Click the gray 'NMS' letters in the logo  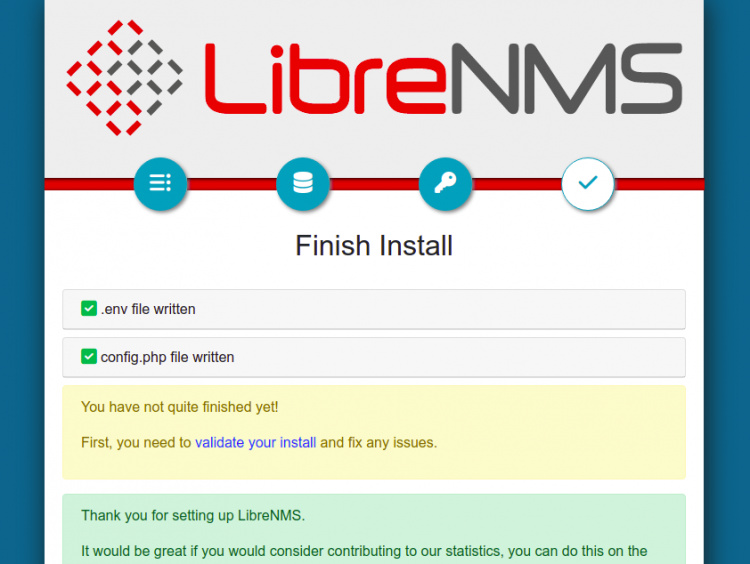pos(565,78)
